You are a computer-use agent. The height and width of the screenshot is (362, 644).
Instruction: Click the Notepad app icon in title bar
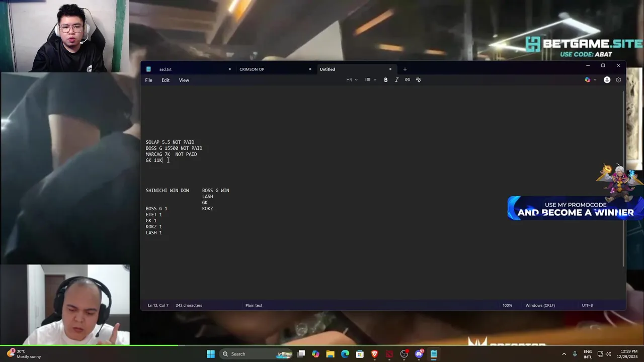pos(148,69)
